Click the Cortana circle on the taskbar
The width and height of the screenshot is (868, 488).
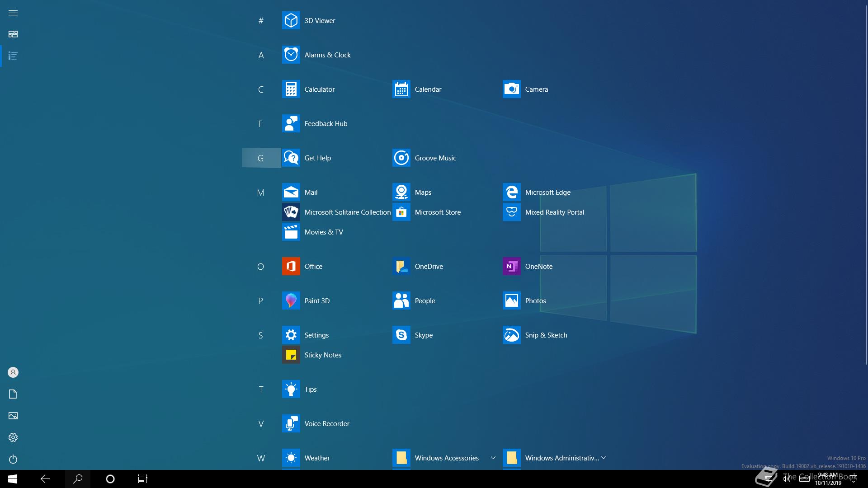pos(110,479)
